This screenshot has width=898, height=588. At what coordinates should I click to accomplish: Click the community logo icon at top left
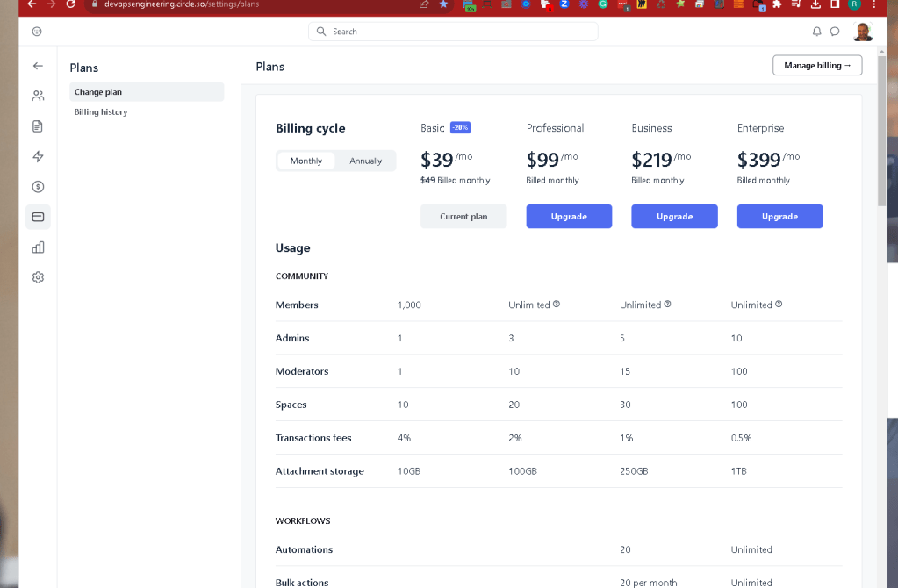point(37,32)
